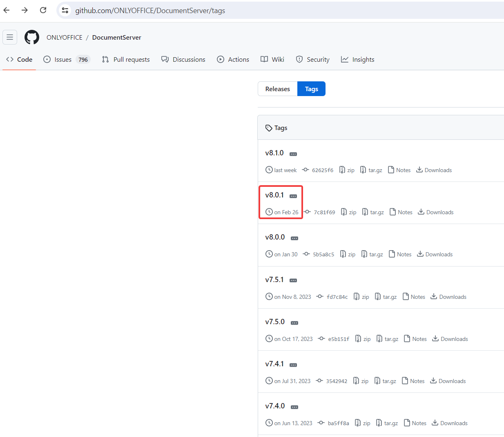The width and height of the screenshot is (504, 437).
Task: Open the v7.4.0 tag
Action: point(275,406)
